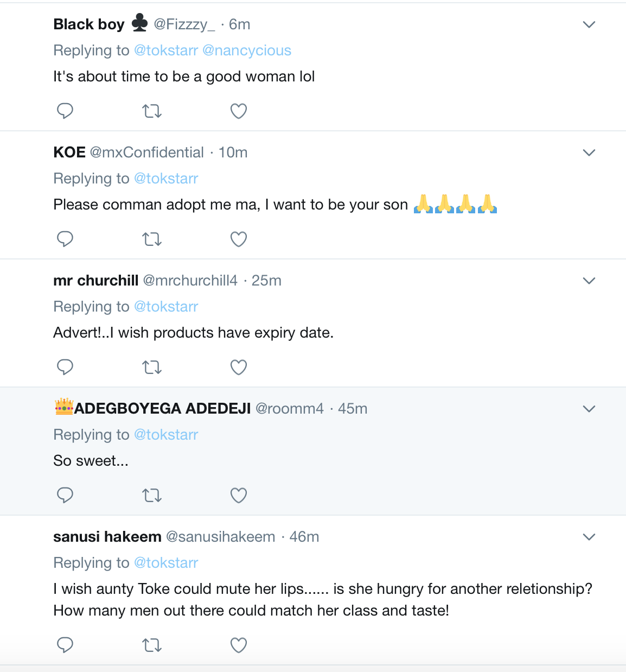Click @tokstarr in ADEGBOYEGA ADEDEJI's reply

[166, 435]
